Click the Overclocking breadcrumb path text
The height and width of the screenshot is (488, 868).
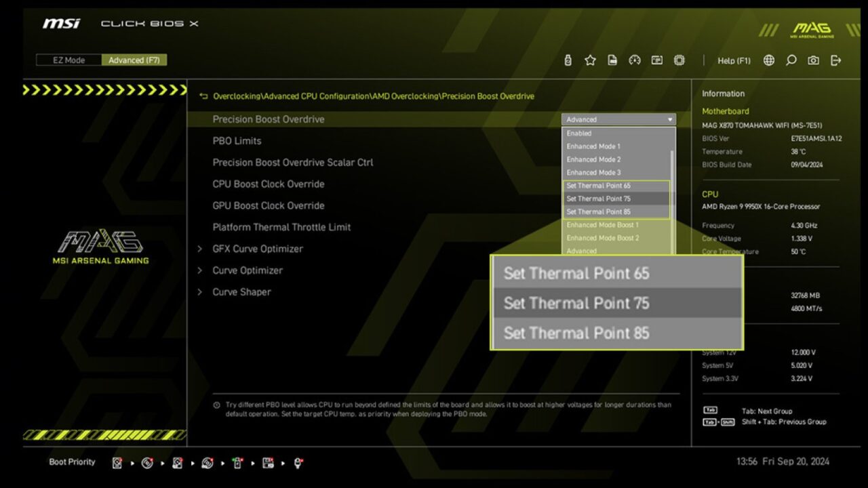click(x=374, y=96)
